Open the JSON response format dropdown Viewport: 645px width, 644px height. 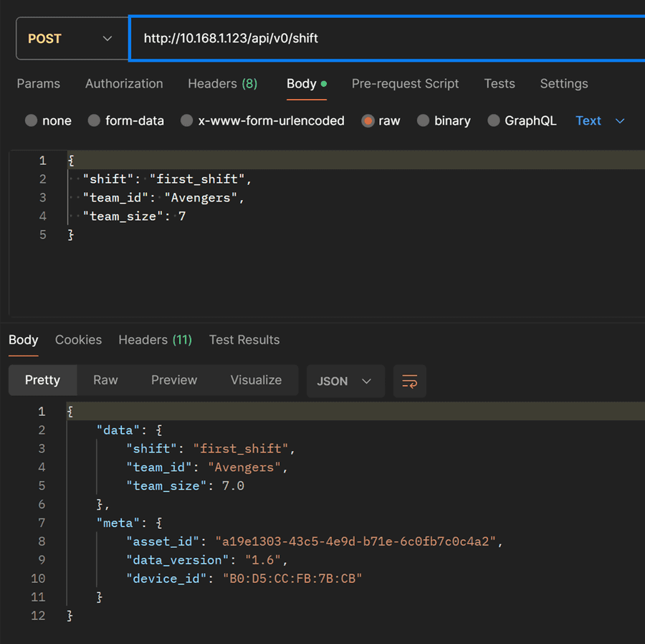pos(345,381)
